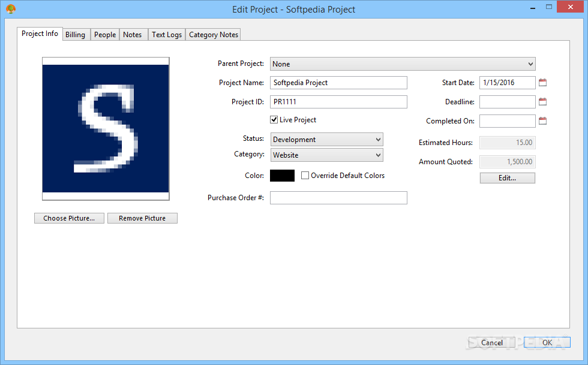Image resolution: width=588 pixels, height=365 pixels.
Task: Focus the Purchase Order # field
Action: tap(338, 198)
